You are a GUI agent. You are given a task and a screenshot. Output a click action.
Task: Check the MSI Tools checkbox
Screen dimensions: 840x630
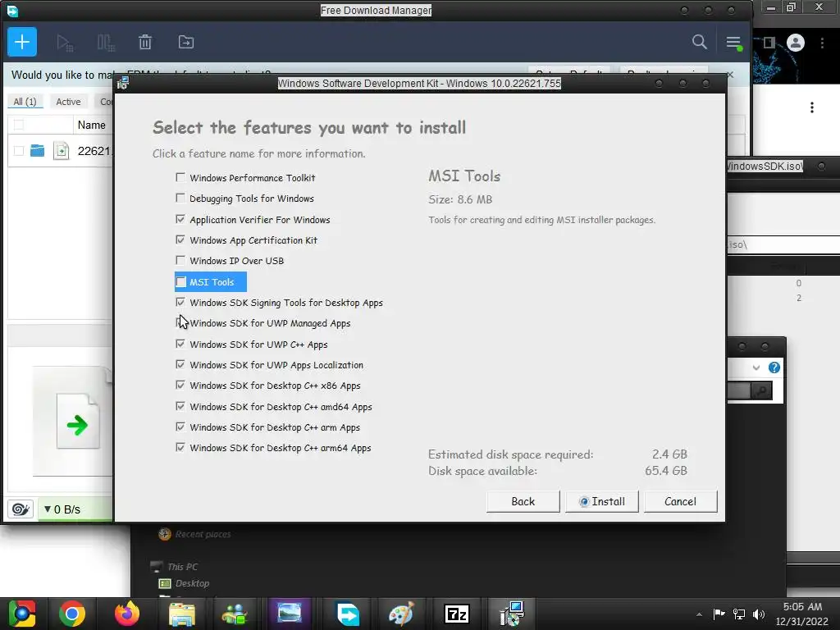point(181,282)
